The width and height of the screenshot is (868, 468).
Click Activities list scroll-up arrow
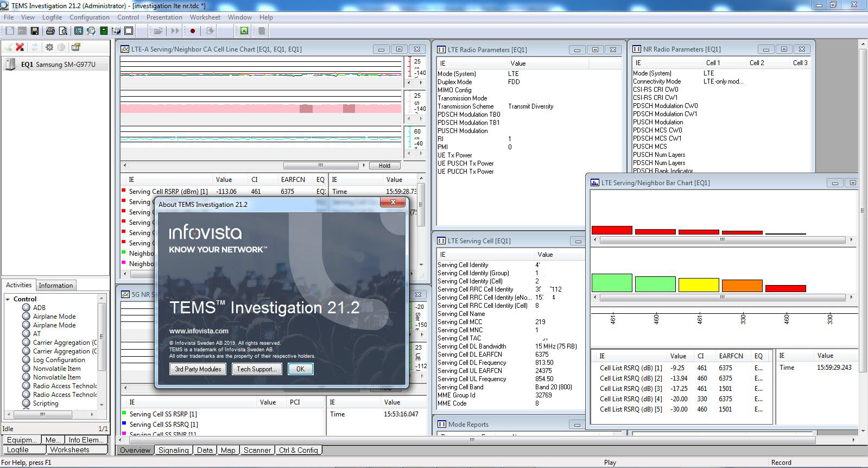tap(102, 298)
